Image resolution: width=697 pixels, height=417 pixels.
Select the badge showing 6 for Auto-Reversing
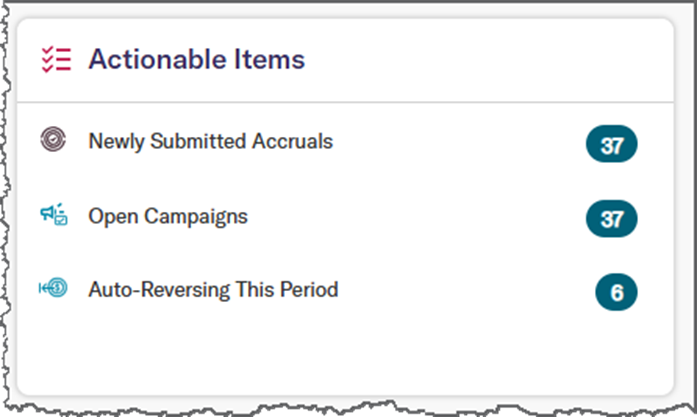coord(616,292)
